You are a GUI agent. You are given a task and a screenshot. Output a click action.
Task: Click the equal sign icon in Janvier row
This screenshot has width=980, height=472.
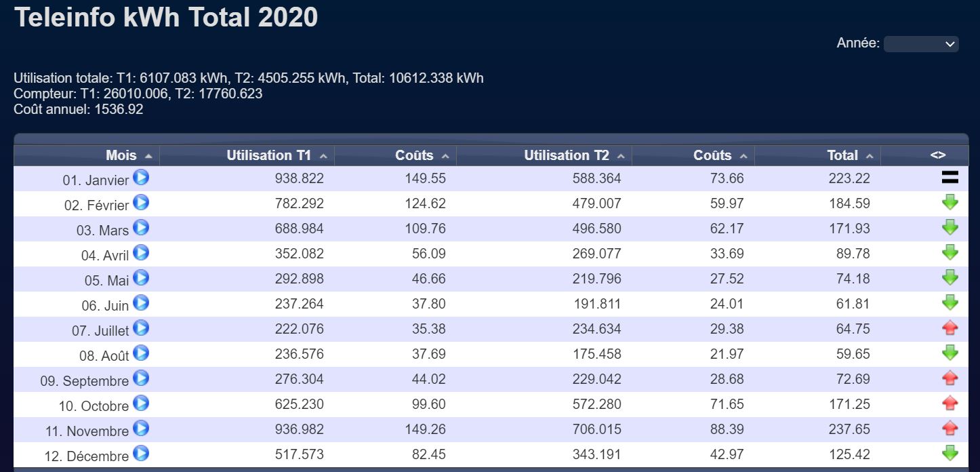(x=950, y=178)
